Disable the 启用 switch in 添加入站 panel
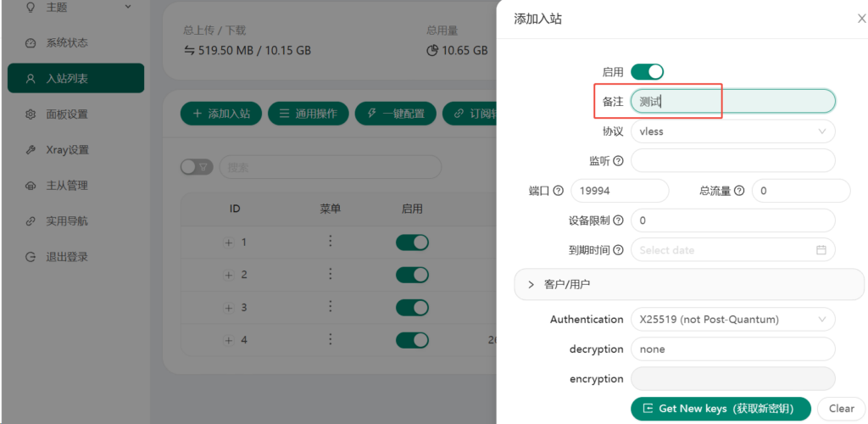 (647, 72)
